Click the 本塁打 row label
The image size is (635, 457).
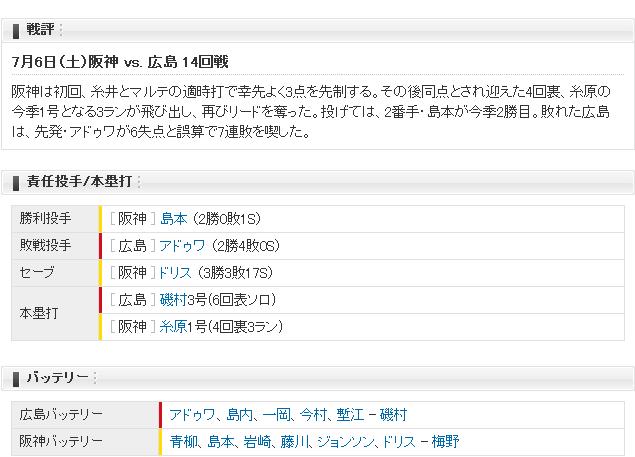[x=39, y=313]
